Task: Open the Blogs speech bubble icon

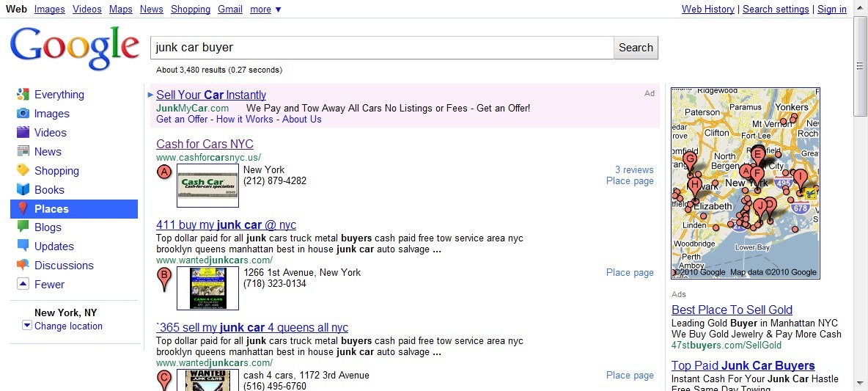Action: pyautogui.click(x=23, y=227)
